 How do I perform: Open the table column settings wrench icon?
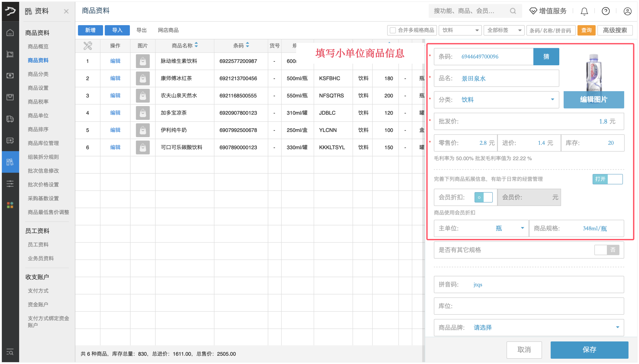[x=88, y=45]
